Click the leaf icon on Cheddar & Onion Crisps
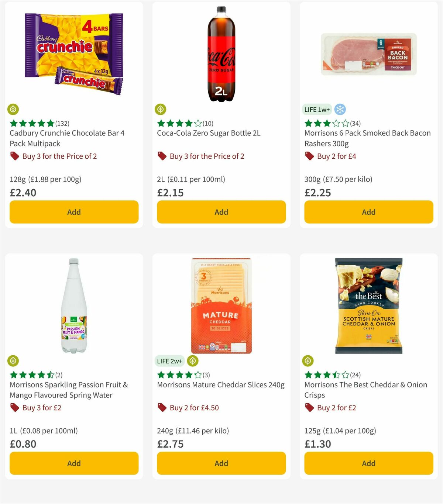Viewport: 443px width, 504px height. click(x=309, y=361)
